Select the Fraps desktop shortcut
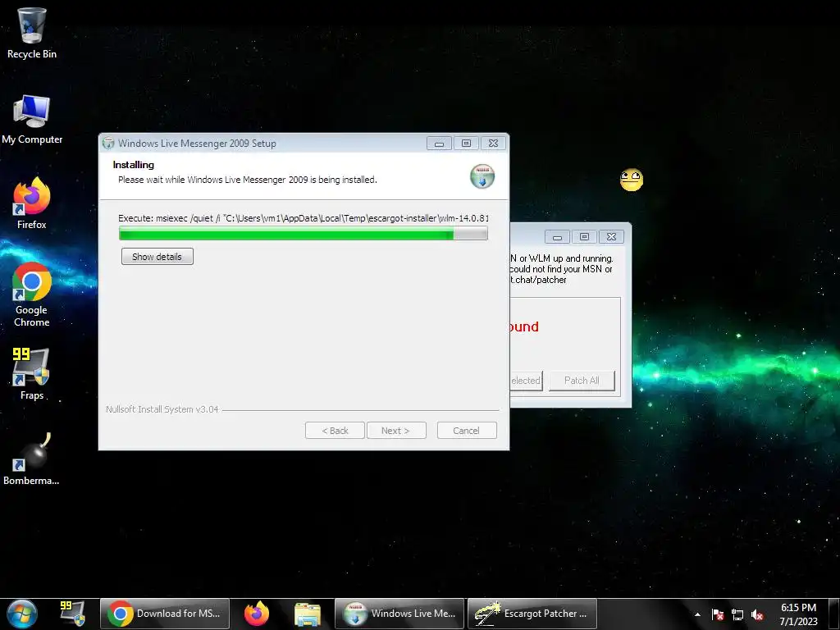 click(x=32, y=373)
